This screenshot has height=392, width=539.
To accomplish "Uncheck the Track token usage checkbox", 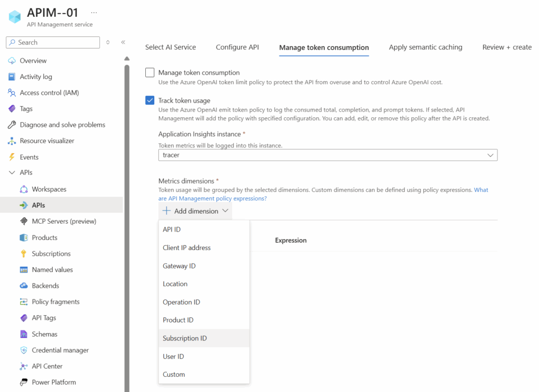I will click(x=150, y=100).
